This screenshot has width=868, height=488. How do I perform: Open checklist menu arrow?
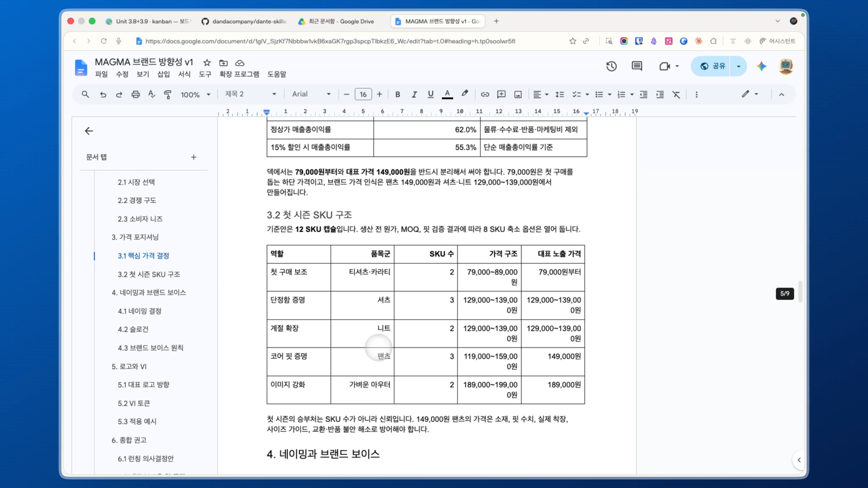587,94
